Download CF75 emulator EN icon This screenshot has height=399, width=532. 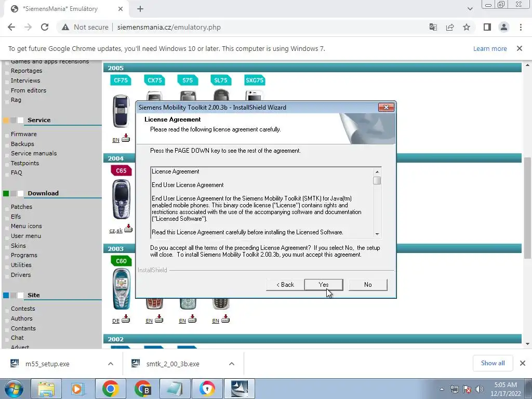point(126,138)
